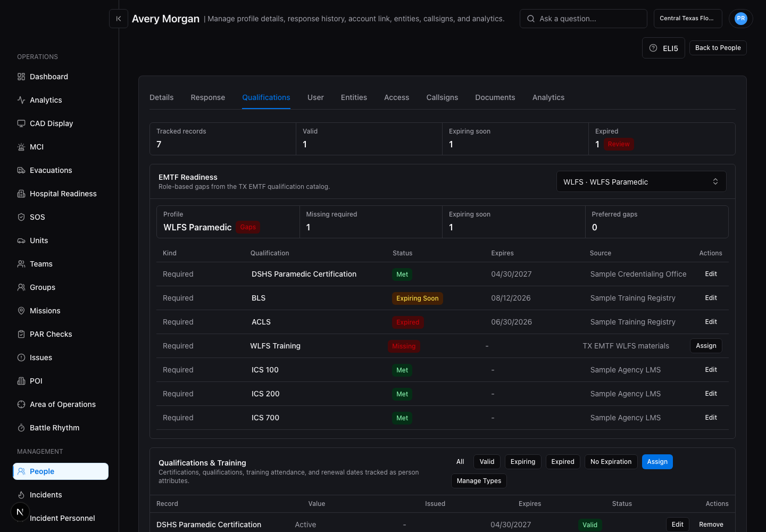Open the Callsigns tab
Viewport: 766px width, 532px height.
click(x=442, y=97)
